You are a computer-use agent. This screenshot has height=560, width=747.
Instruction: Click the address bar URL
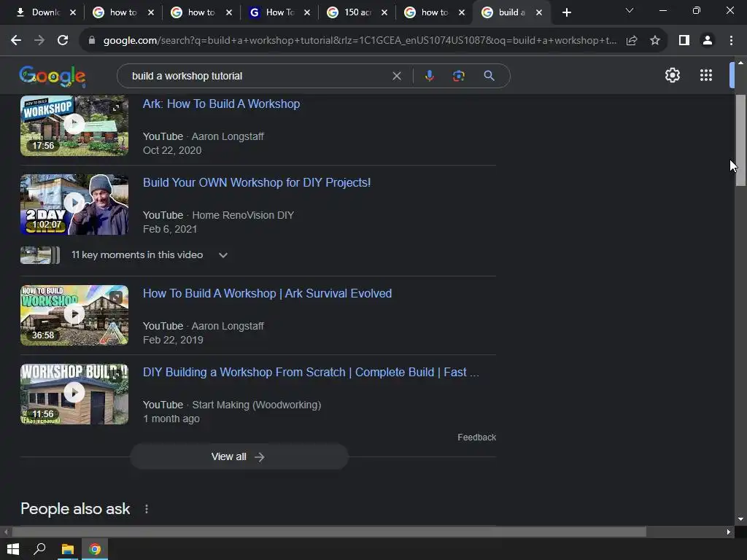point(360,41)
